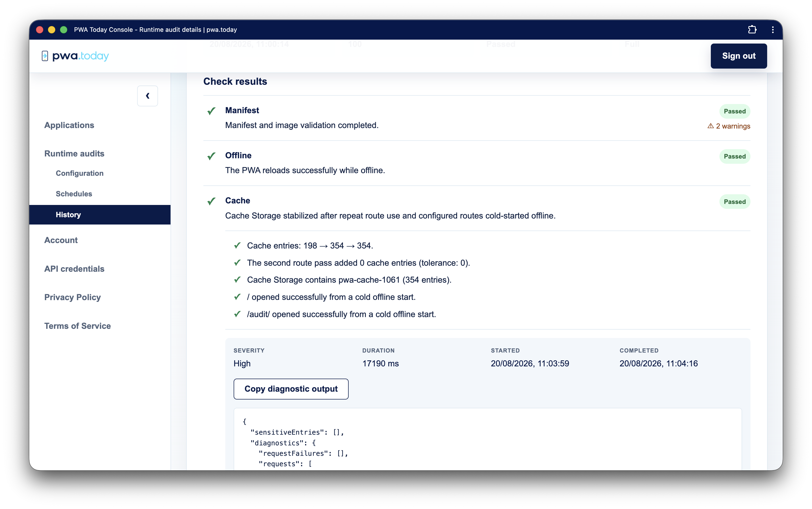Open API credentials
The image size is (812, 509).
74,269
